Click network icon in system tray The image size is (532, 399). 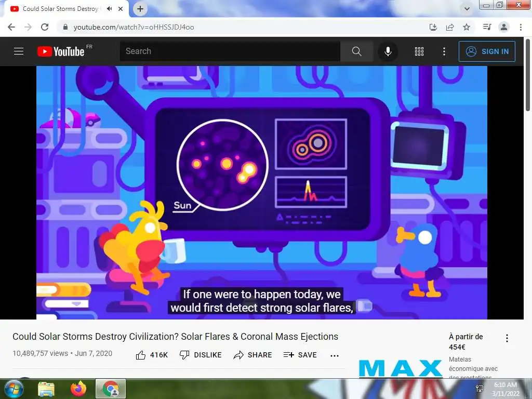pyautogui.click(x=480, y=389)
